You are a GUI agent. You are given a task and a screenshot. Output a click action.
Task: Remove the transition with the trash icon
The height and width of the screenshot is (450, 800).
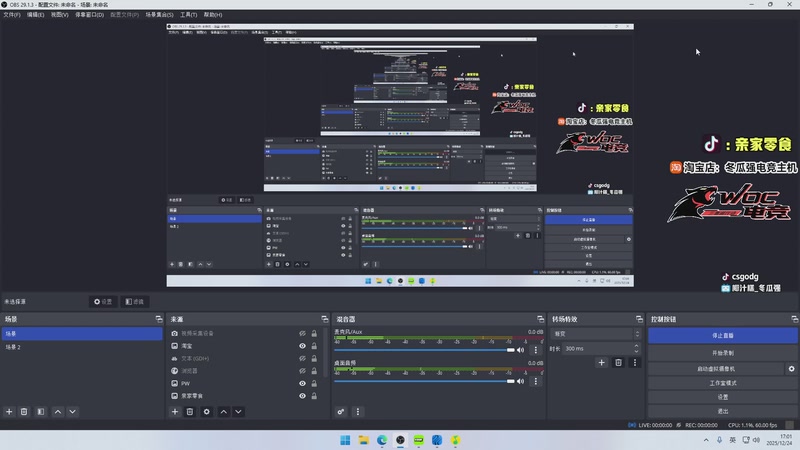click(618, 363)
